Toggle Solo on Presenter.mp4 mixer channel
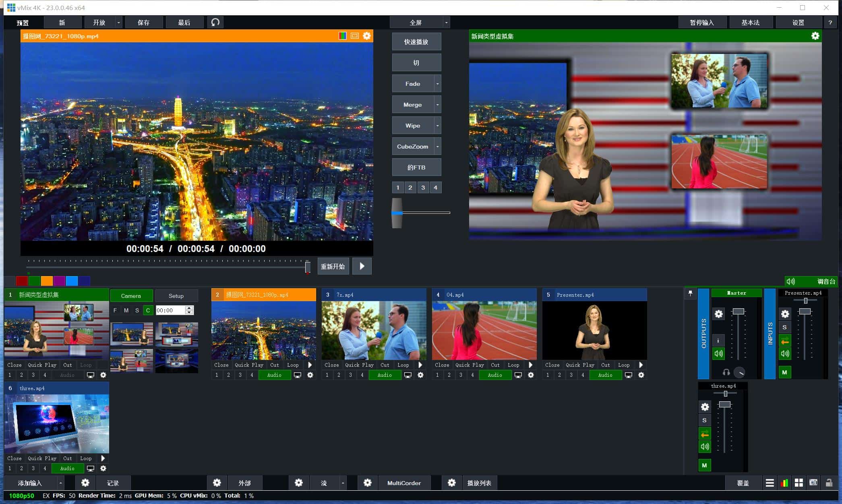Image resolution: width=842 pixels, height=504 pixels. pos(784,327)
